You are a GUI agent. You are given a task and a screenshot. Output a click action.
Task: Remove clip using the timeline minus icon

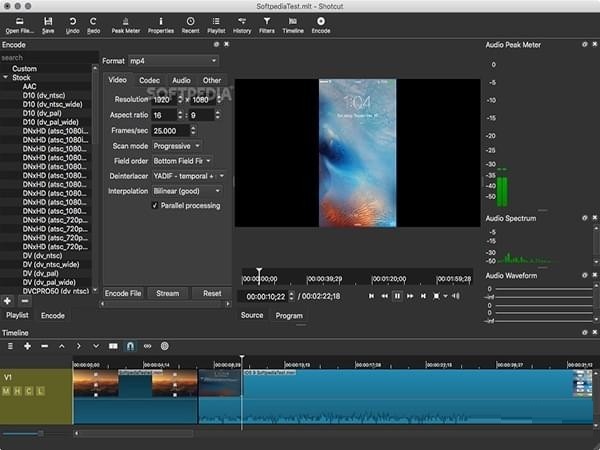click(x=44, y=346)
